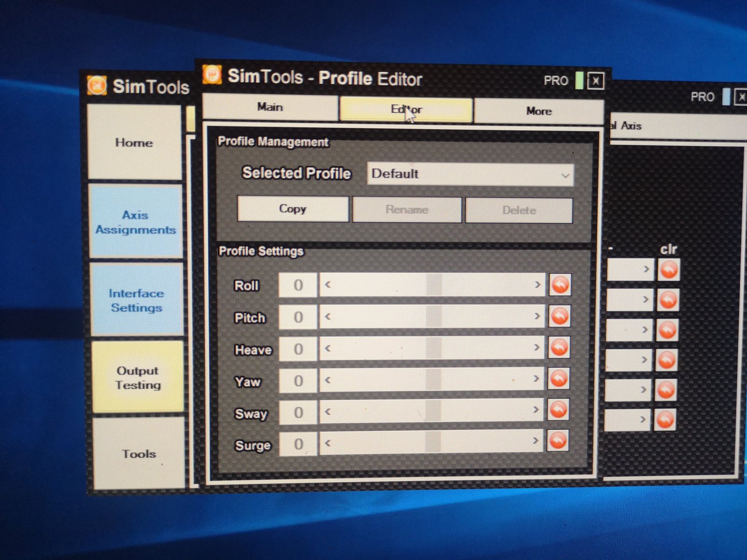Go to Home in SimTools sidebar
The image size is (747, 560).
pos(134,142)
